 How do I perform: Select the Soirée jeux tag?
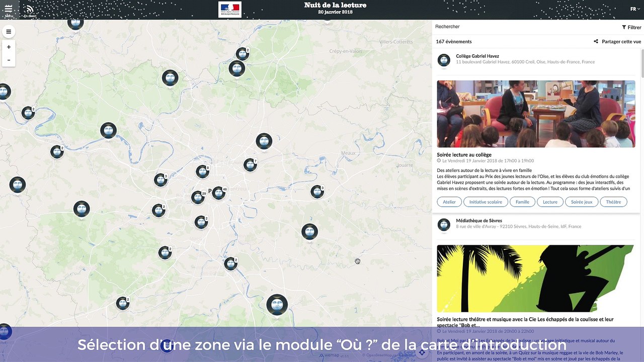(581, 202)
